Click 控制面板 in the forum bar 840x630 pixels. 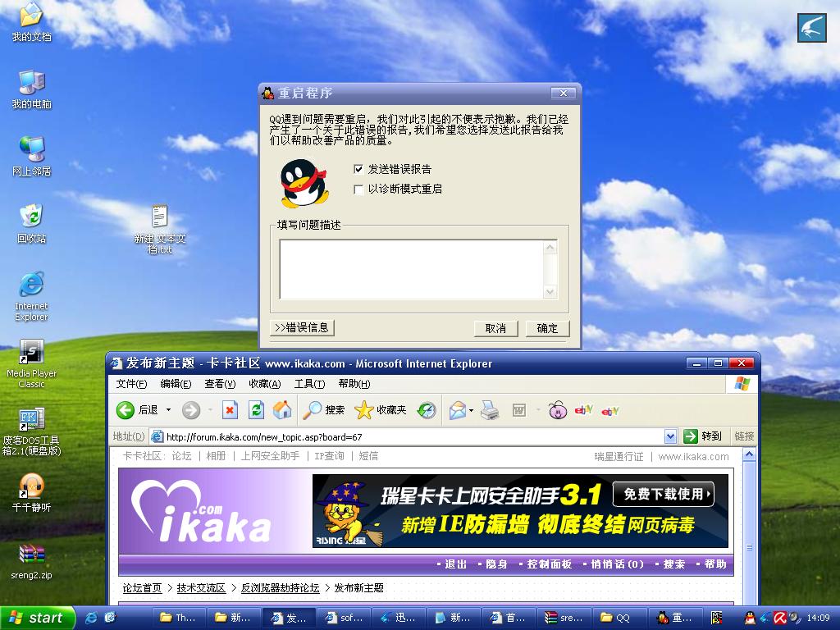[549, 564]
